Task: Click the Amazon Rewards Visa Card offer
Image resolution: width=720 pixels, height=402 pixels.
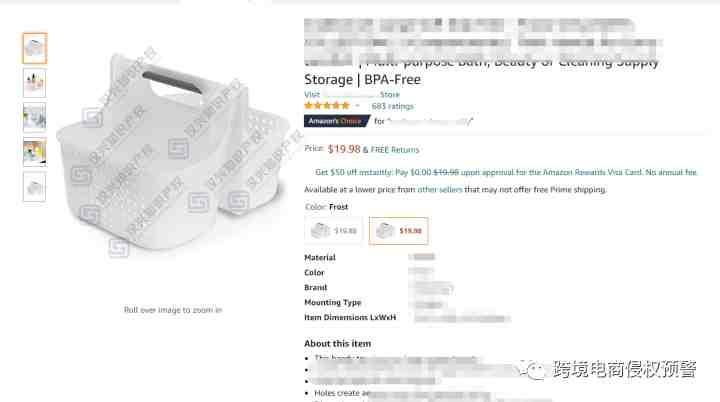Action: [x=506, y=172]
